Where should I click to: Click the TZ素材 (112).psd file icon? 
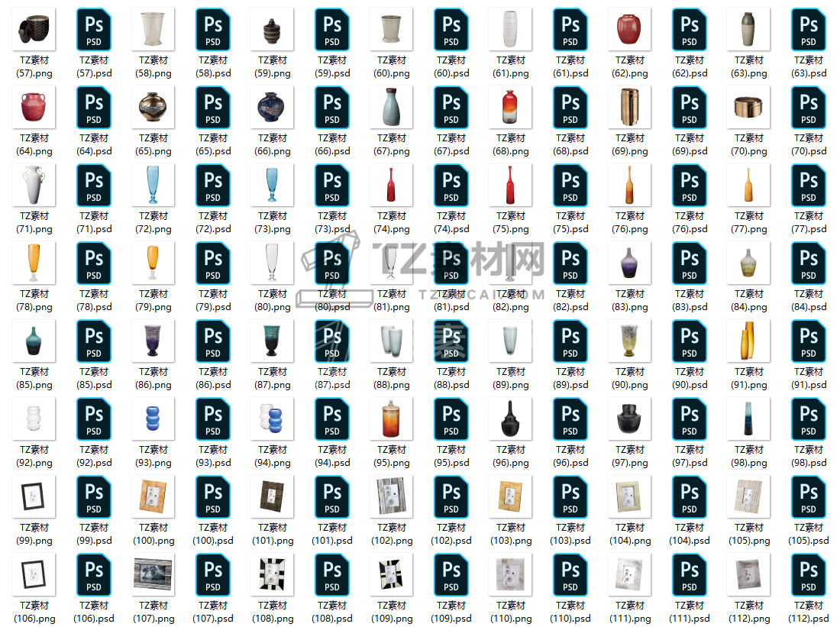tap(809, 574)
